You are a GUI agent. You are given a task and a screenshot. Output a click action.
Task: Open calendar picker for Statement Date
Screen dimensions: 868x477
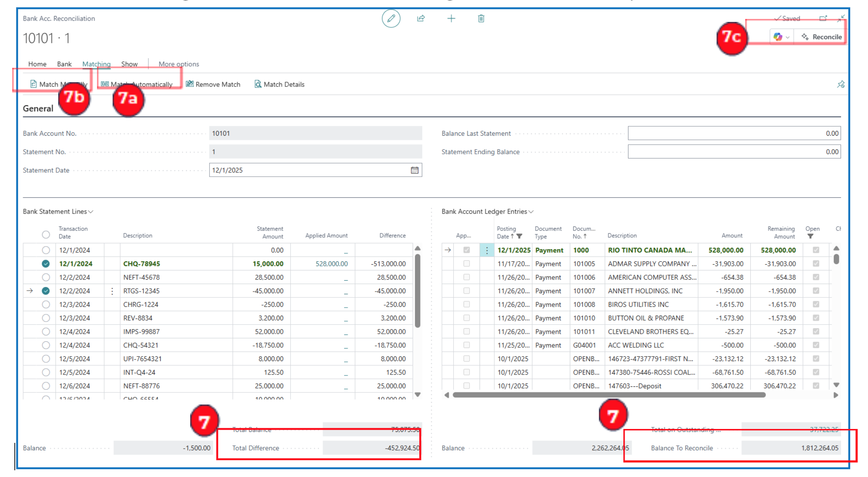point(415,170)
